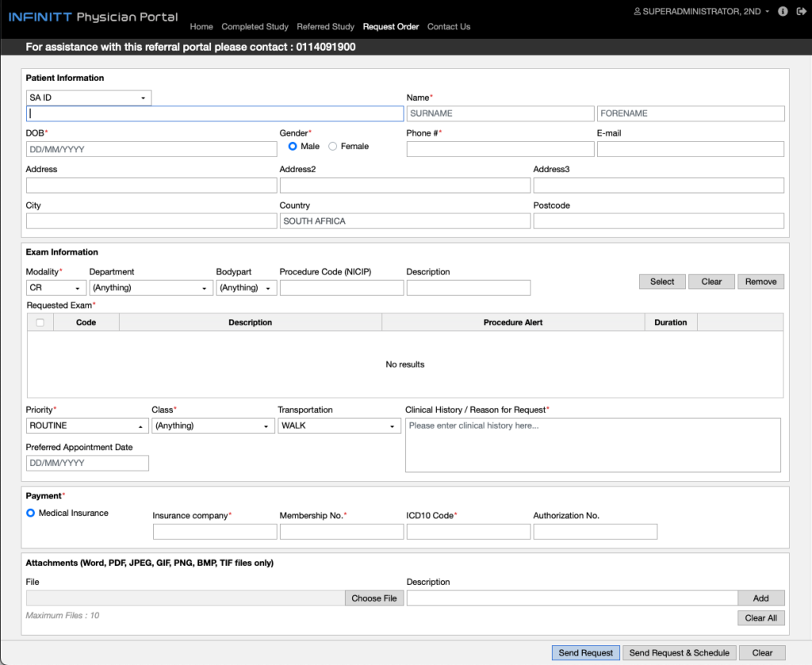
Task: Tick the select-all checkbox in the Requested Exam header
Action: coord(40,322)
